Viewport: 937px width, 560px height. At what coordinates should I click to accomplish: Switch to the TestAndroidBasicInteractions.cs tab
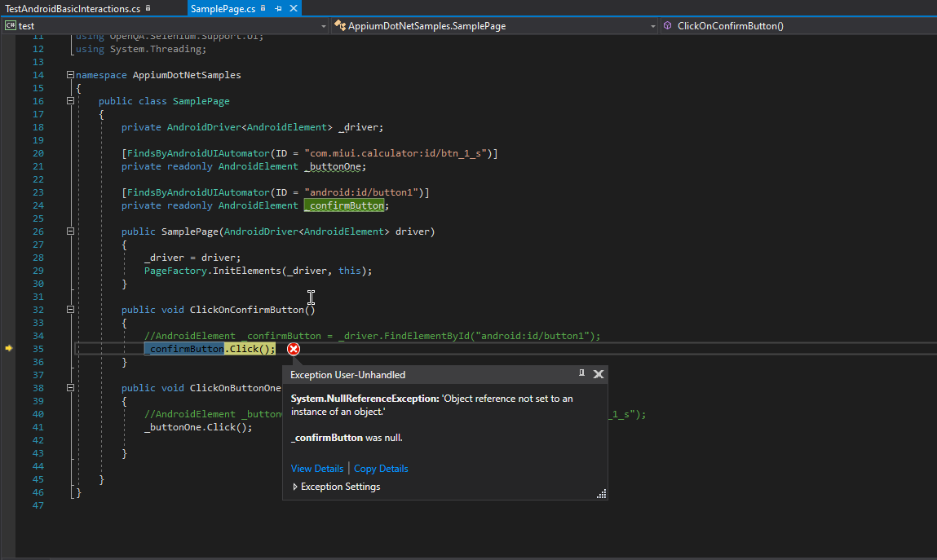point(73,8)
